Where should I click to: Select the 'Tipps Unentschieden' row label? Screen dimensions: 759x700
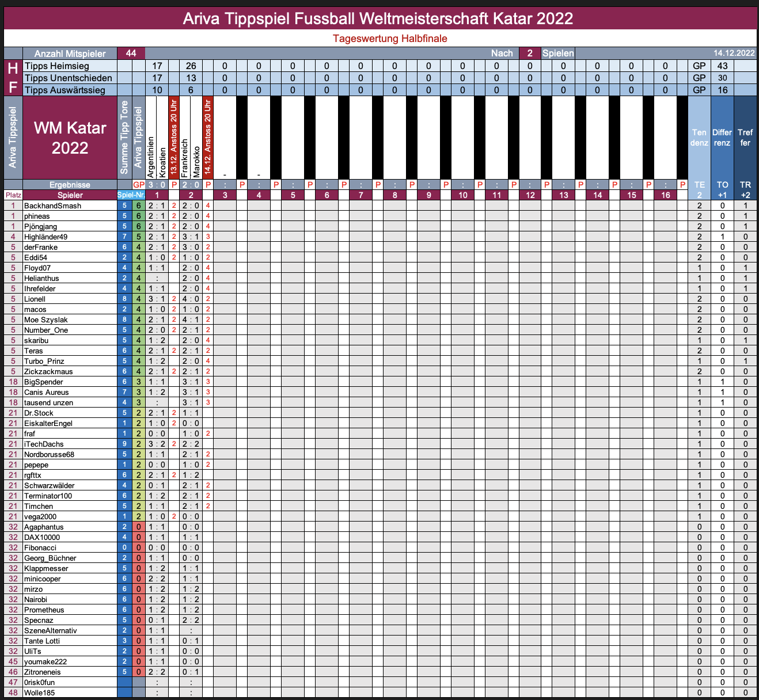pos(68,78)
